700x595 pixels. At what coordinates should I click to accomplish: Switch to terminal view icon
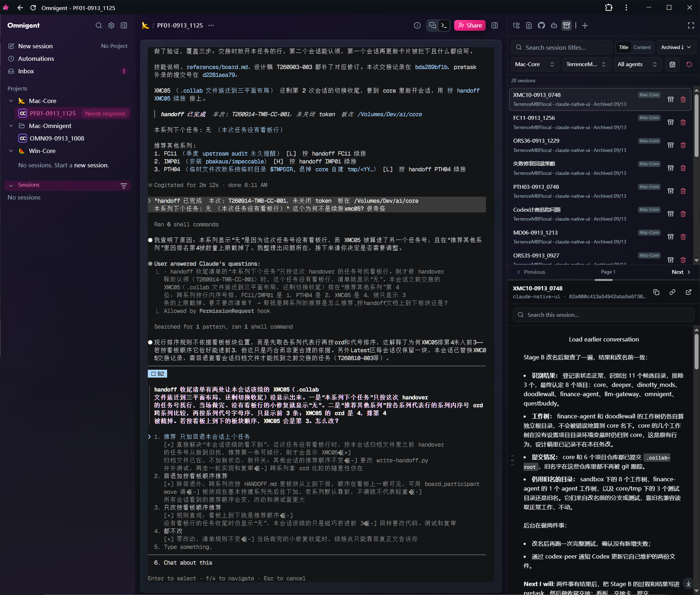(444, 26)
